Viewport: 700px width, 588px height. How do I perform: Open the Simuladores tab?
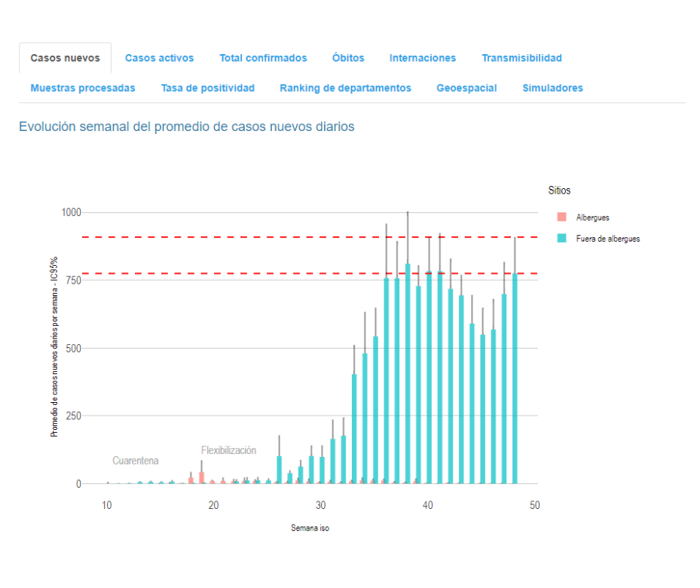tap(552, 88)
